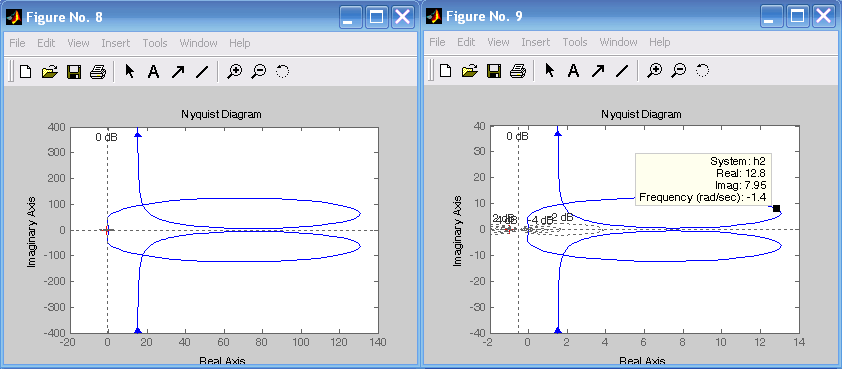Screen dimensions: 842x369
Task: Click the black data cursor marker on curve
Action: pos(776,208)
